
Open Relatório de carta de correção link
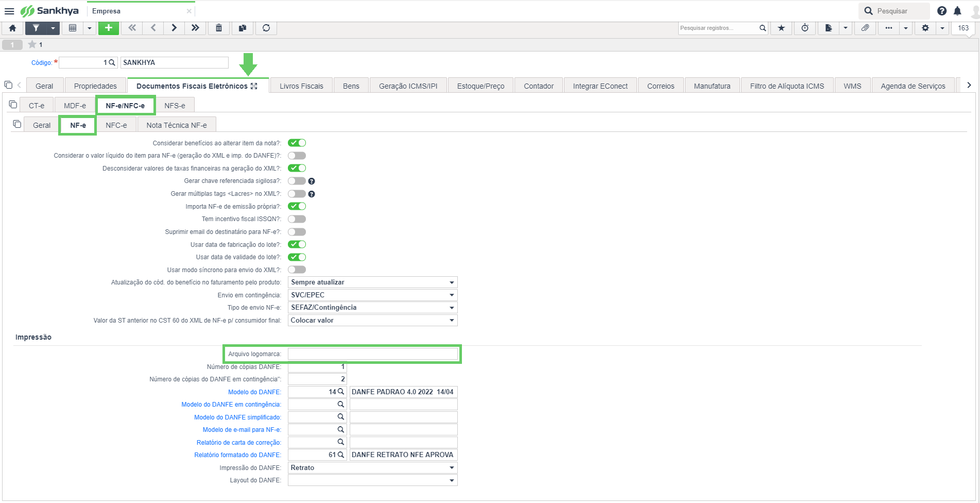[238, 443]
